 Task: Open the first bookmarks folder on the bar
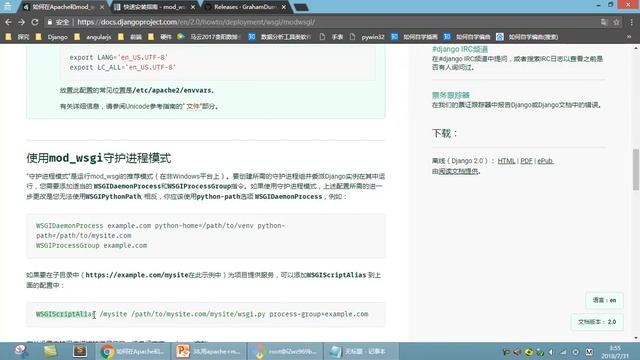point(18,37)
